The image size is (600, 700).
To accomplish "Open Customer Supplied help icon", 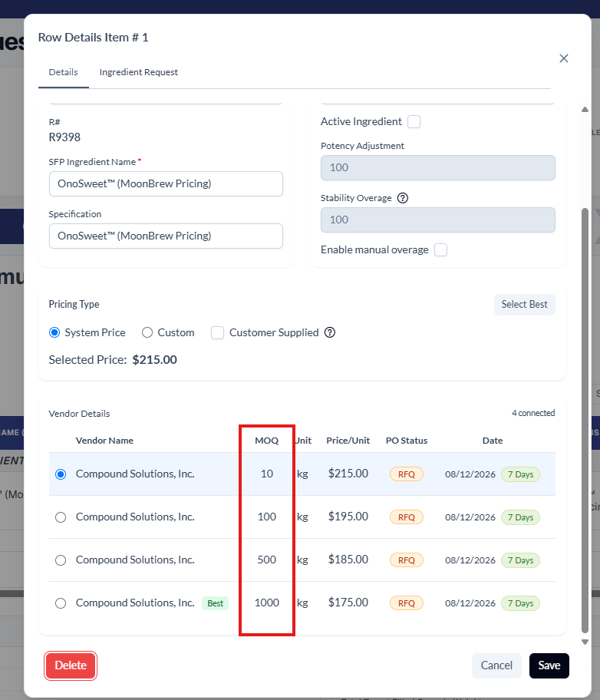I will pos(330,332).
